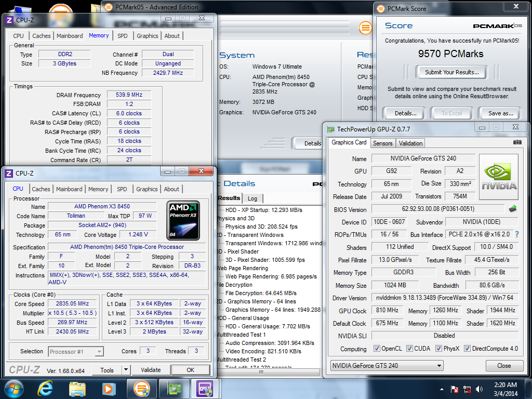
Task: Open Action Center flag icon in tray
Action: coord(455,389)
